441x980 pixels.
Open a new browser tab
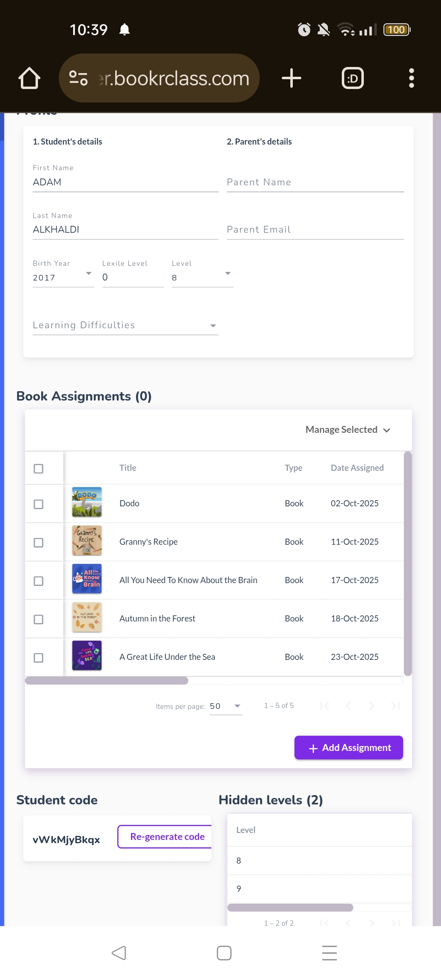[292, 78]
